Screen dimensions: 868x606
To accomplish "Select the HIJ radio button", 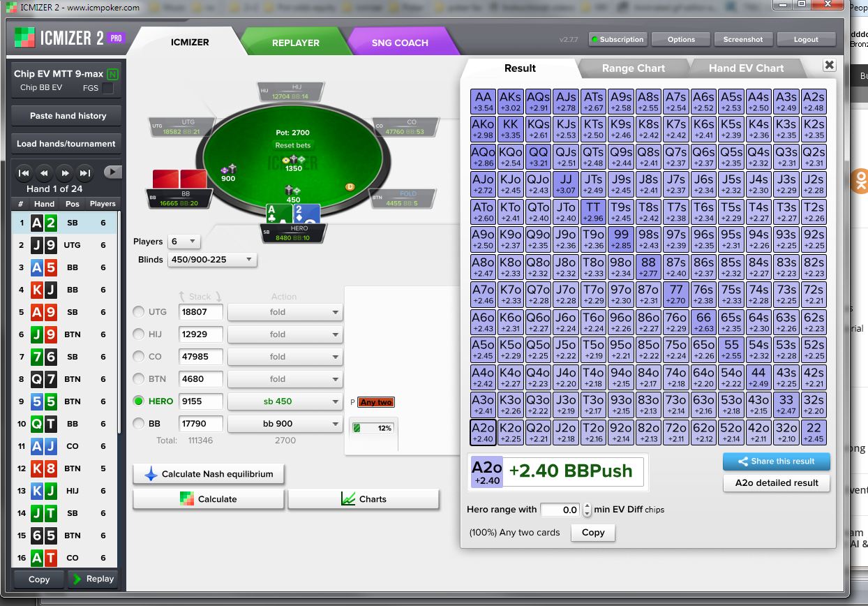I will pyautogui.click(x=139, y=334).
